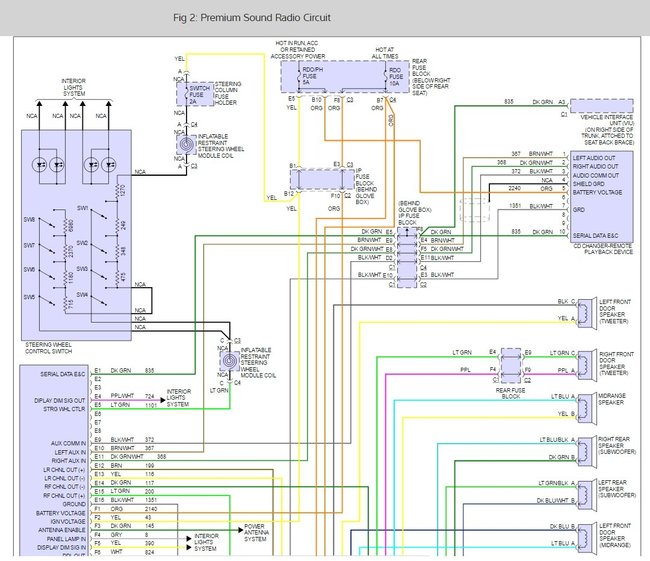Select switch SW4 in steering wheel control

click(99, 301)
